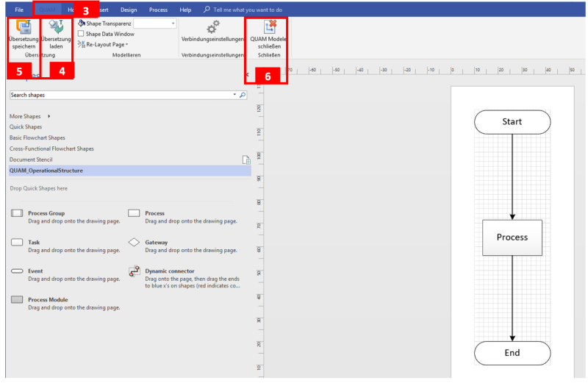Click the Shape Transparenz paint bucket icon
The height and width of the screenshot is (383, 588).
pyautogui.click(x=82, y=24)
